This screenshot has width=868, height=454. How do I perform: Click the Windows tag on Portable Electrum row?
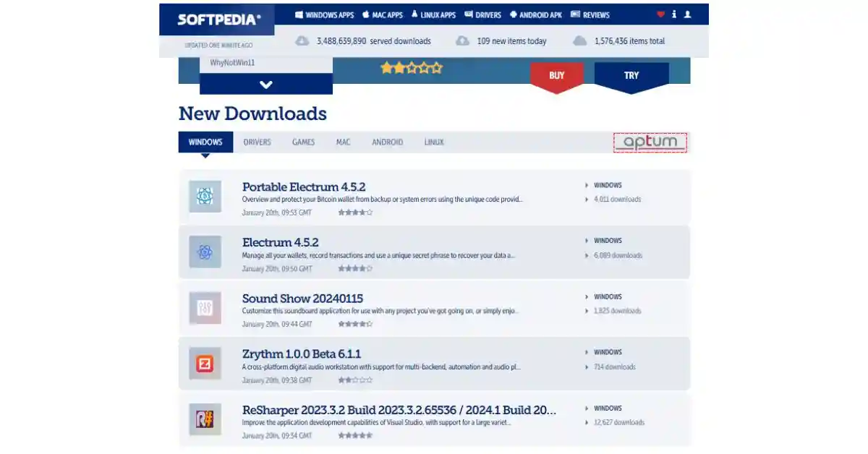pyautogui.click(x=608, y=186)
